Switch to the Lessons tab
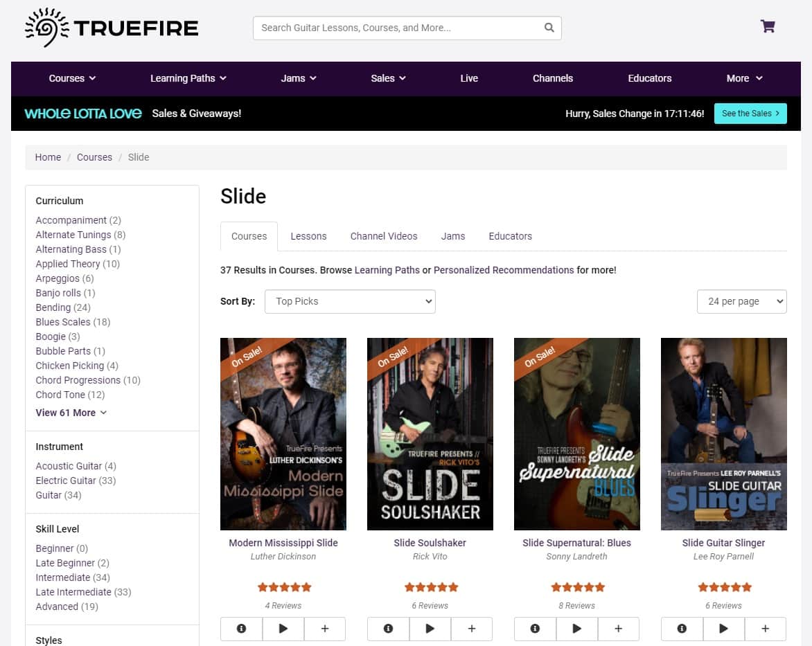Screen dimensions: 812x646 (308, 236)
